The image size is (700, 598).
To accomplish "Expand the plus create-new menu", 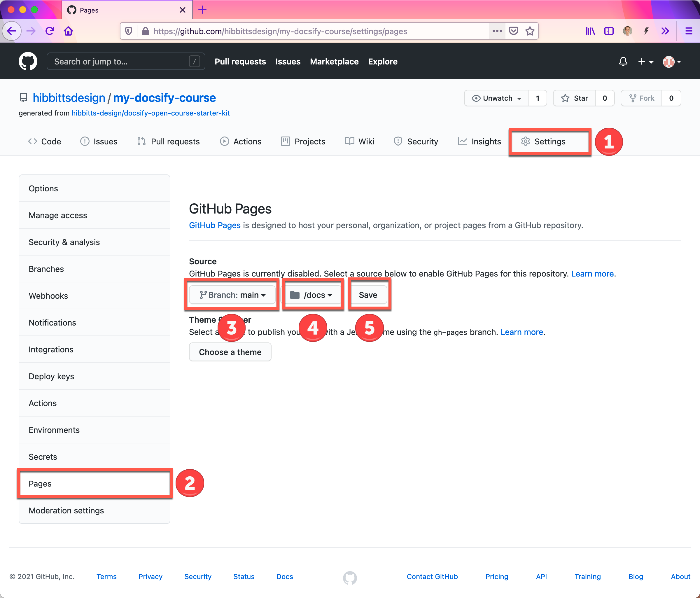I will tap(645, 62).
